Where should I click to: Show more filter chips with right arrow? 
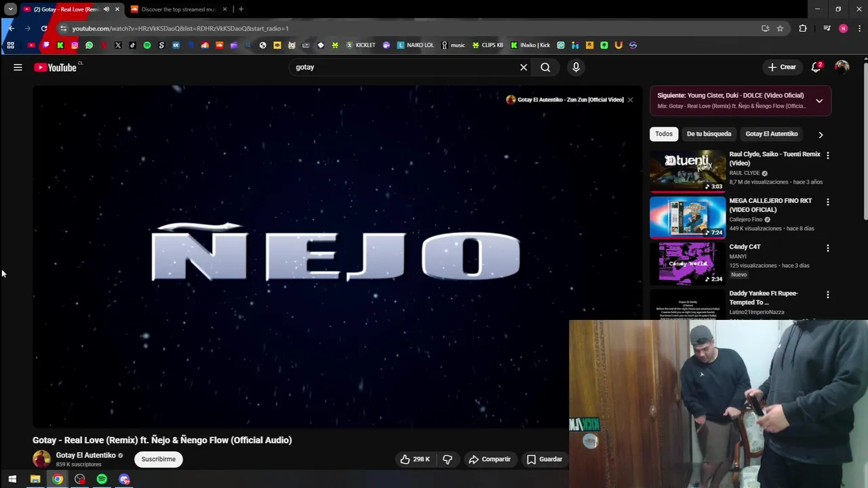[821, 134]
